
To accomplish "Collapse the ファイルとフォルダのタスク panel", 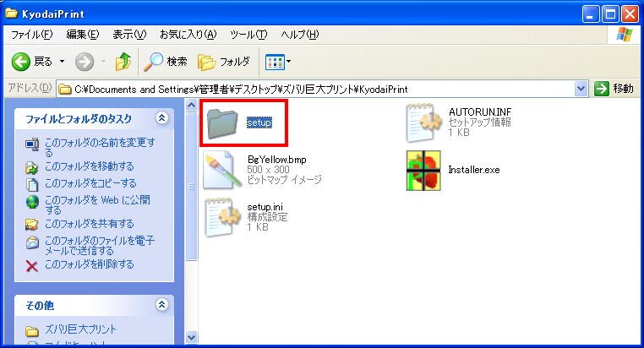I will coord(161,118).
